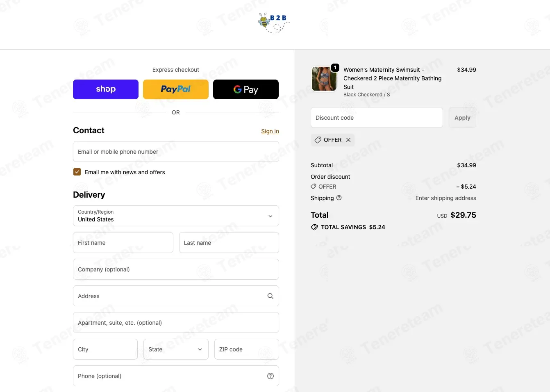The width and height of the screenshot is (550, 392).
Task: Click the Apartment, suite field
Action: click(x=176, y=323)
